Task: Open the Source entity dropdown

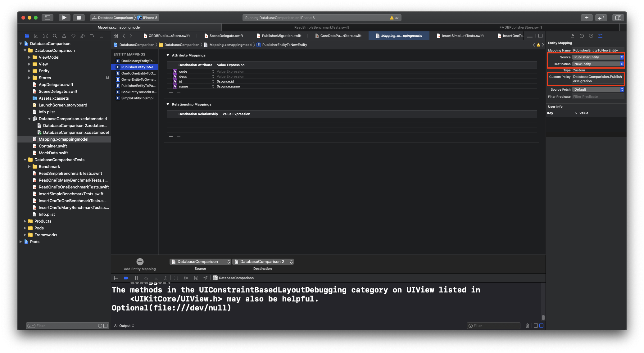Action: (598, 57)
